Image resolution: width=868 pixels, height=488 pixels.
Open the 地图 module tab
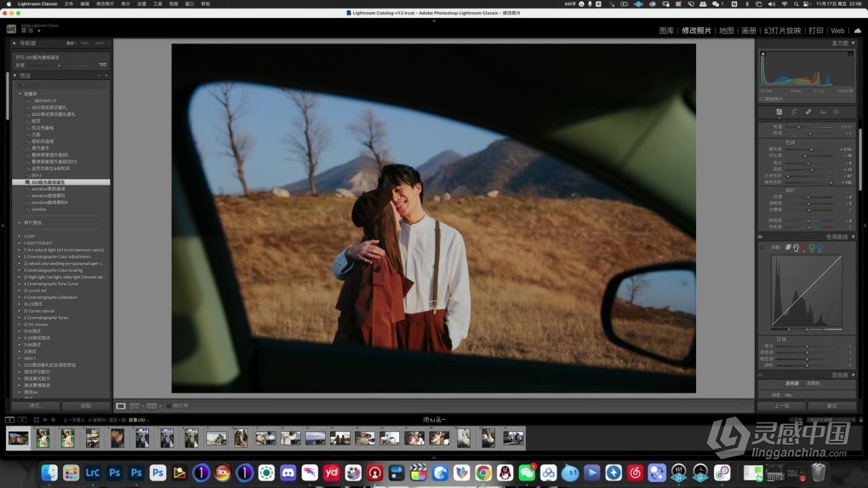(x=726, y=31)
